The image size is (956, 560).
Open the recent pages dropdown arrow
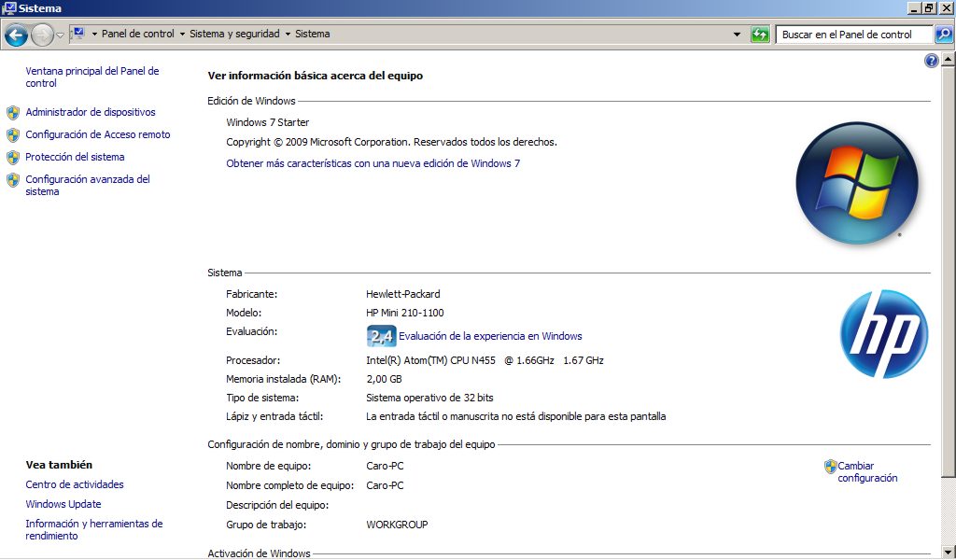coord(60,35)
